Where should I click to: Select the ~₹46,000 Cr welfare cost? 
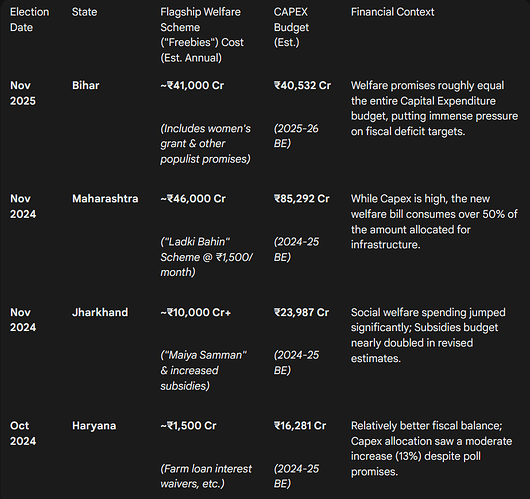(193, 199)
